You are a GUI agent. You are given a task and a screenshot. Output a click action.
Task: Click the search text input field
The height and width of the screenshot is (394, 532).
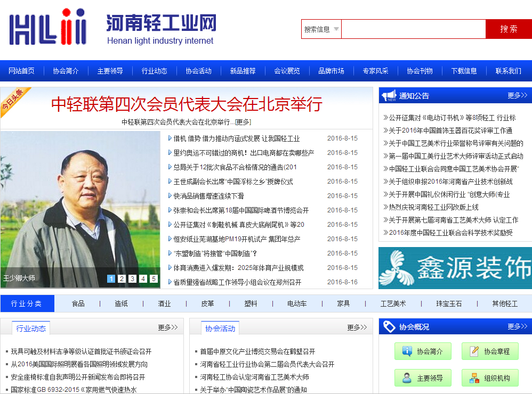click(x=414, y=29)
